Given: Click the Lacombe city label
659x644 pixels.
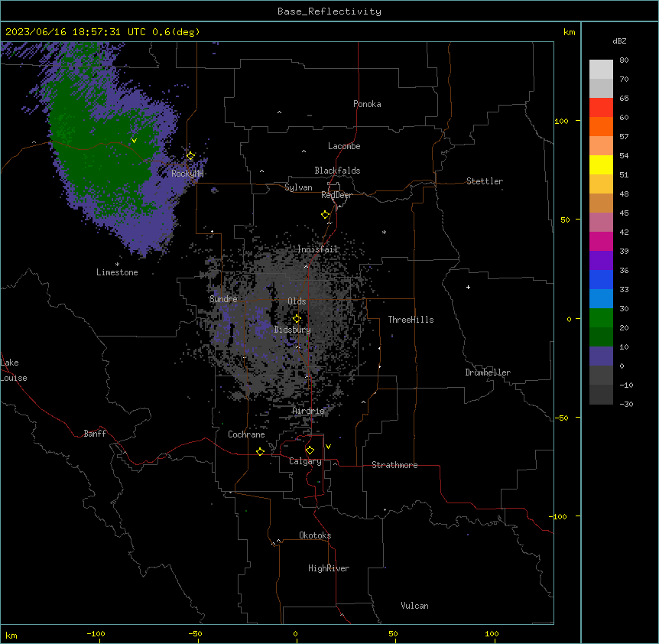Looking at the screenshot, I should tap(344, 146).
